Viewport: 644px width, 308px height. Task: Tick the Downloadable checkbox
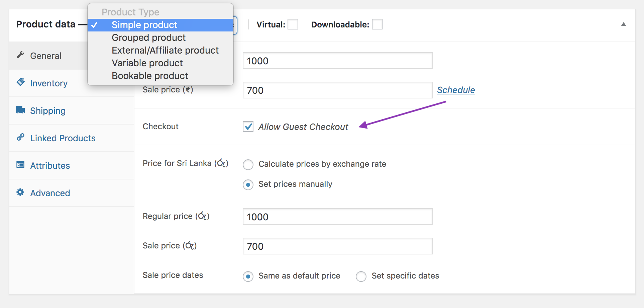pyautogui.click(x=377, y=24)
